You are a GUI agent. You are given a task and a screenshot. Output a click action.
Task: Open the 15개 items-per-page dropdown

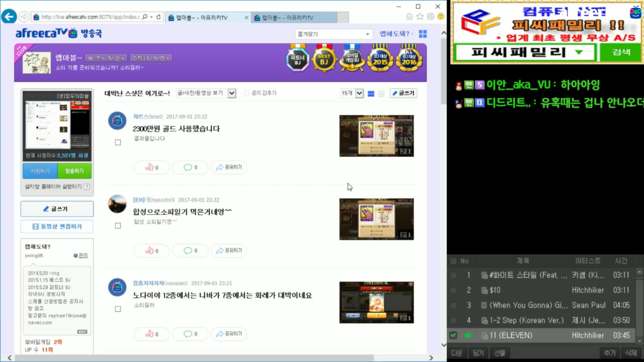pyautogui.click(x=352, y=93)
